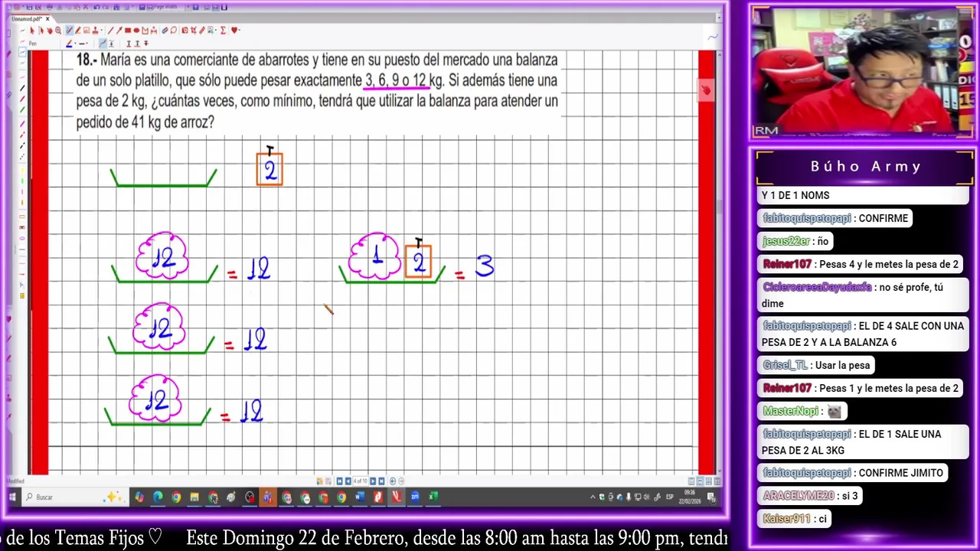Screen dimensions: 980x551
Task: Click chat username Kaiser911
Action: pyautogui.click(x=786, y=518)
